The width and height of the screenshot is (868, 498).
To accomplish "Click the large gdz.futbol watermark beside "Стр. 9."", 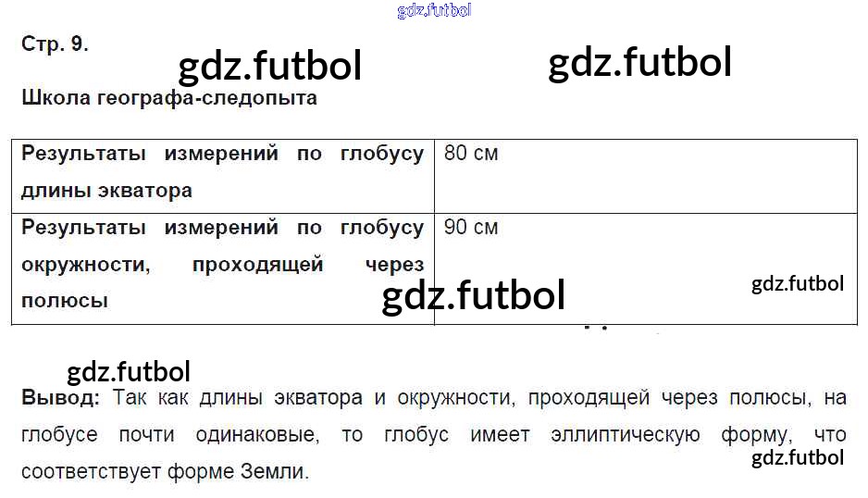I will (x=269, y=66).
